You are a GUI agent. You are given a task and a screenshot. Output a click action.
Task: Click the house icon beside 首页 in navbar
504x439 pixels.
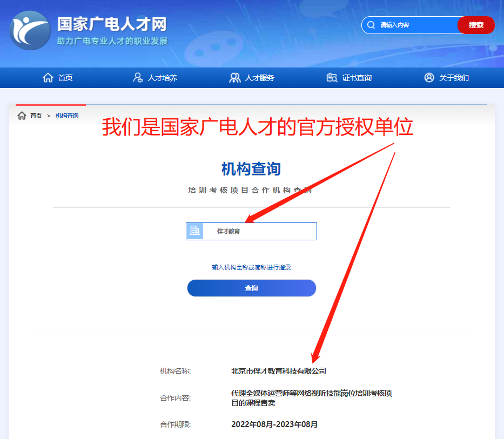48,77
